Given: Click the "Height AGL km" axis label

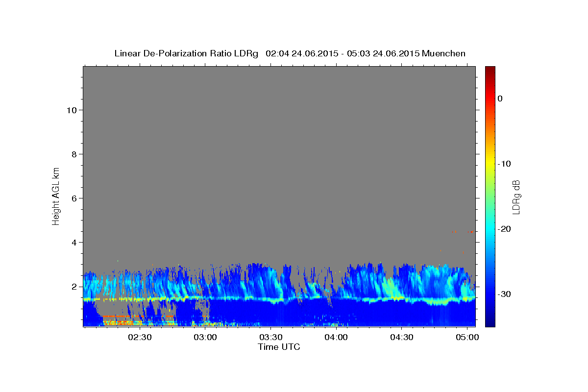Looking at the screenshot, I should 56,196.
